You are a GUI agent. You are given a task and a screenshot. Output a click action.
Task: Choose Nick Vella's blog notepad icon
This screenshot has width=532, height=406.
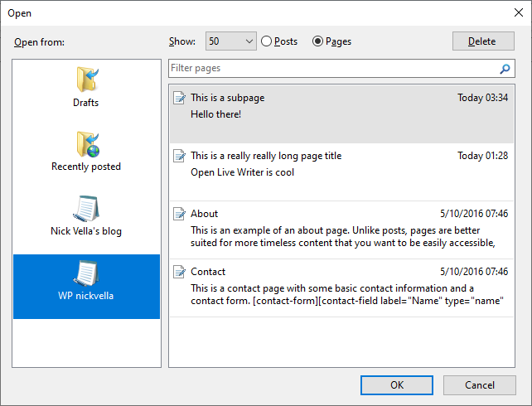tap(86, 208)
